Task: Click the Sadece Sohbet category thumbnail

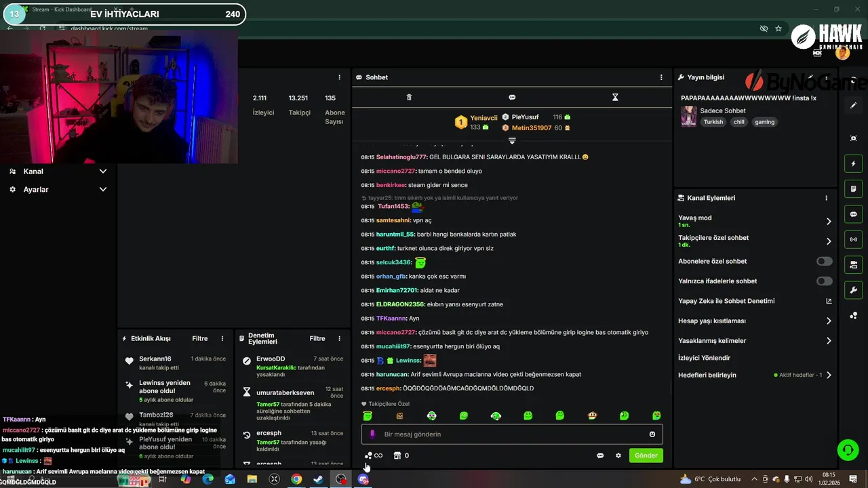Action: point(688,116)
